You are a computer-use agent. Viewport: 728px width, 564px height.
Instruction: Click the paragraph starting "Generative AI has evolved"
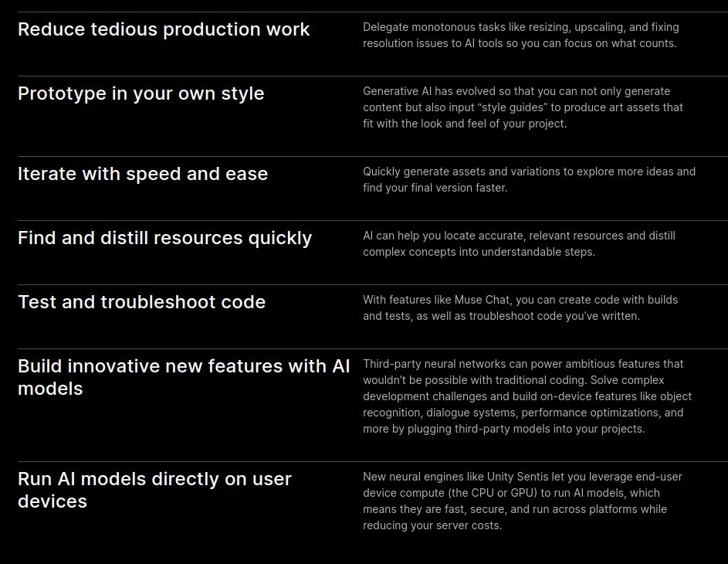click(523, 107)
